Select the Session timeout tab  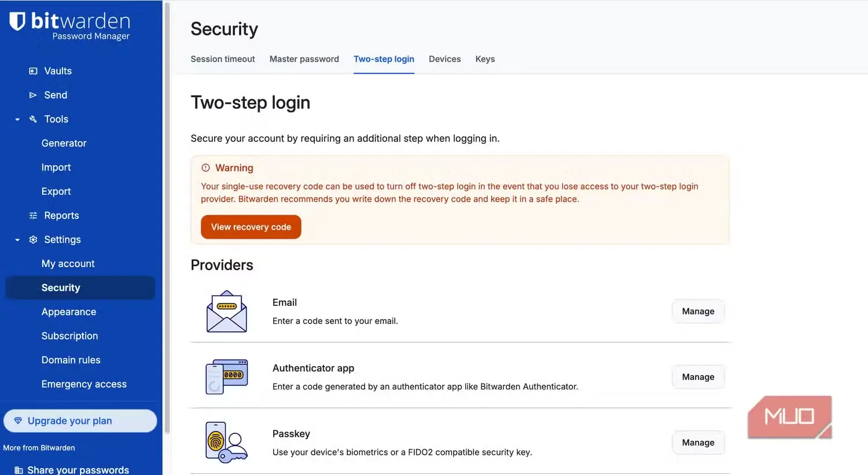[223, 59]
